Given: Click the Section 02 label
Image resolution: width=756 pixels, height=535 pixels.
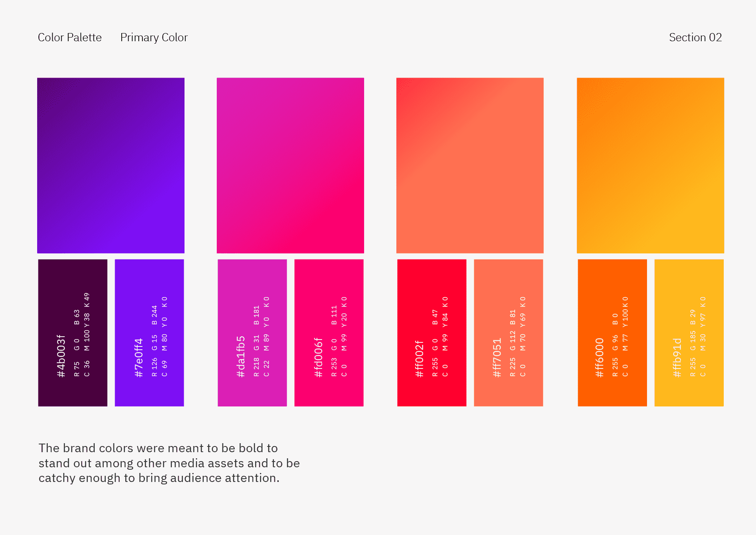Looking at the screenshot, I should (x=695, y=37).
